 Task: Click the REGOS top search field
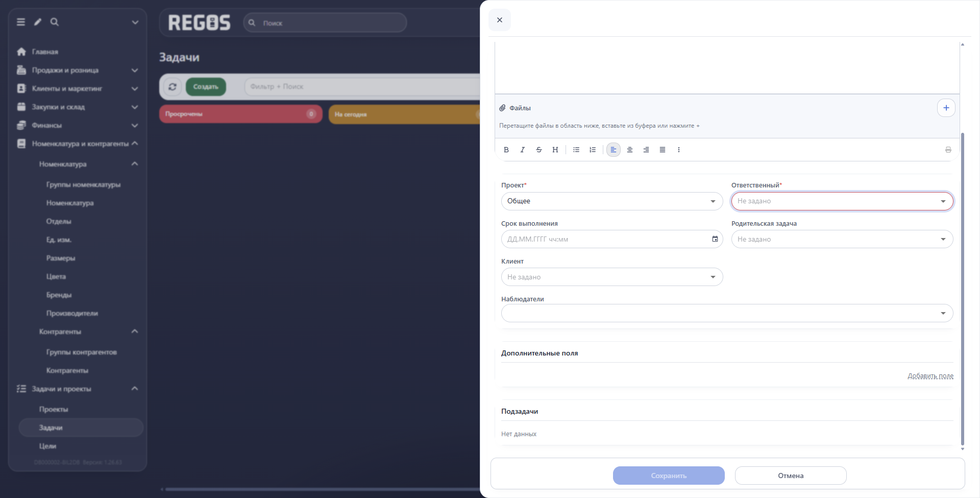(325, 22)
